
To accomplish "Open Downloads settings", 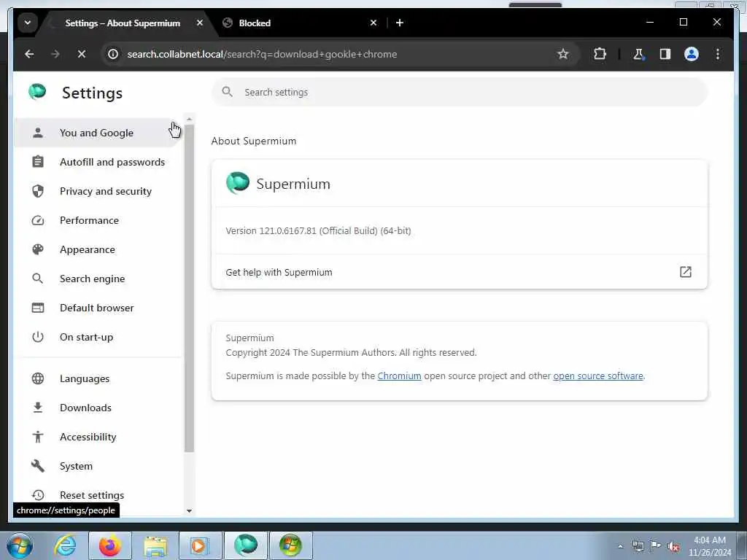I will coord(99,408).
